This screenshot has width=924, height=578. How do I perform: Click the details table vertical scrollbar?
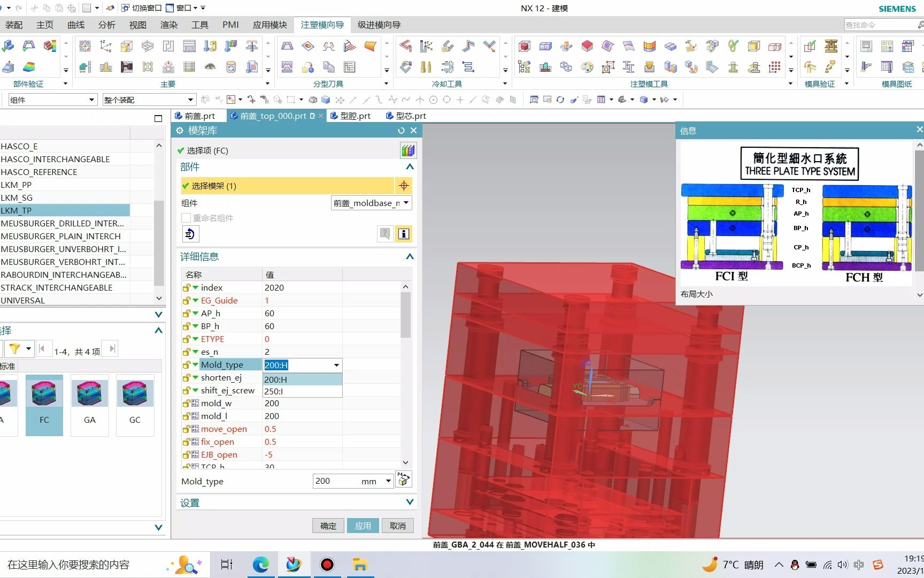[405, 314]
